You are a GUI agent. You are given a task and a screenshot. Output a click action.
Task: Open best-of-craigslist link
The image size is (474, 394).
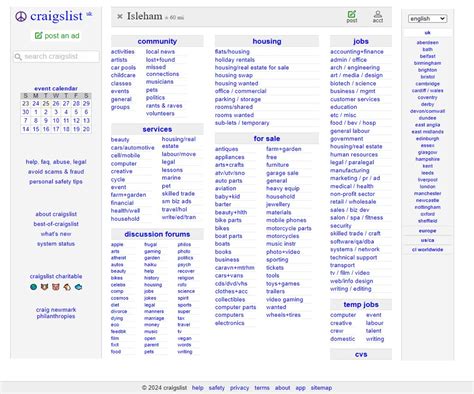coord(56,224)
